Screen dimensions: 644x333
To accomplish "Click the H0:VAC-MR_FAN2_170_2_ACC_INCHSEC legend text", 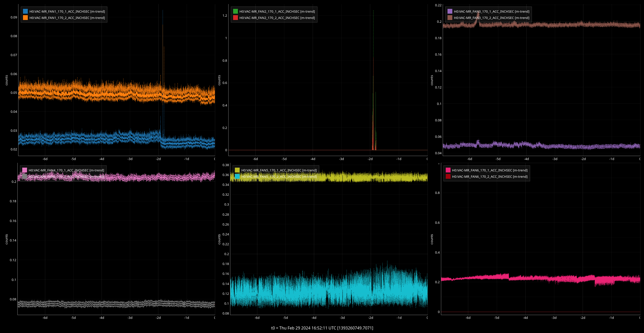I will click(x=277, y=18).
